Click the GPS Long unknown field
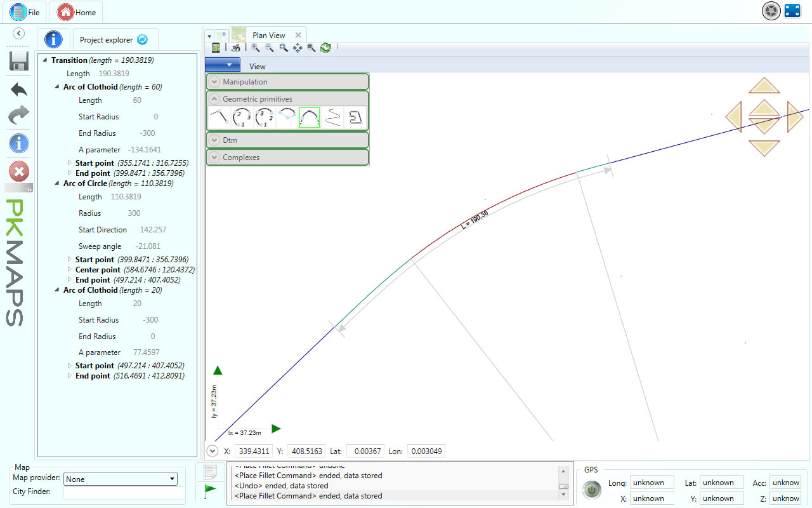Screen dimensions: 812x508 point(652,483)
